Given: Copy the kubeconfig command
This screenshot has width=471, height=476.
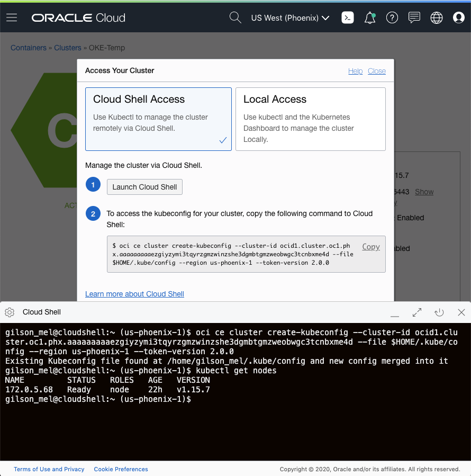Looking at the screenshot, I should pyautogui.click(x=370, y=247).
